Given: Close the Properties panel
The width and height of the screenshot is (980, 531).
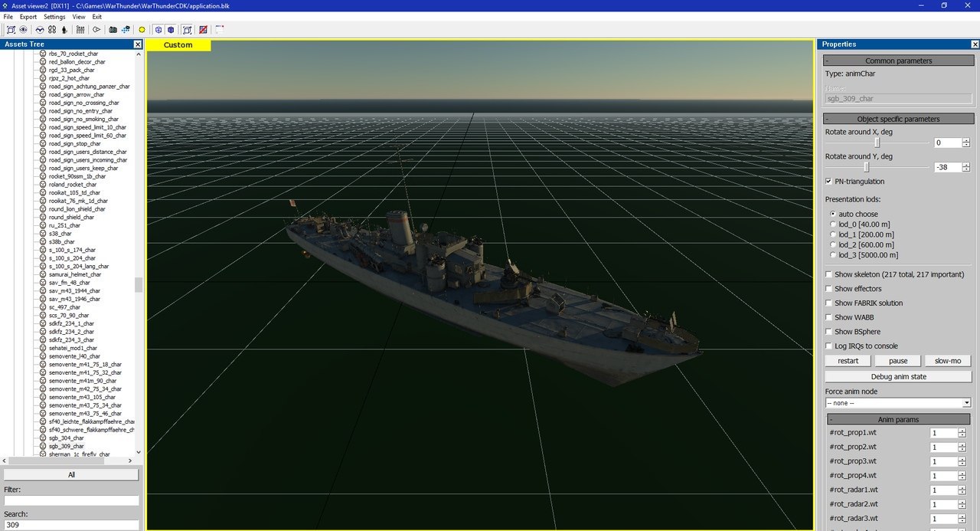Looking at the screenshot, I should point(973,44).
